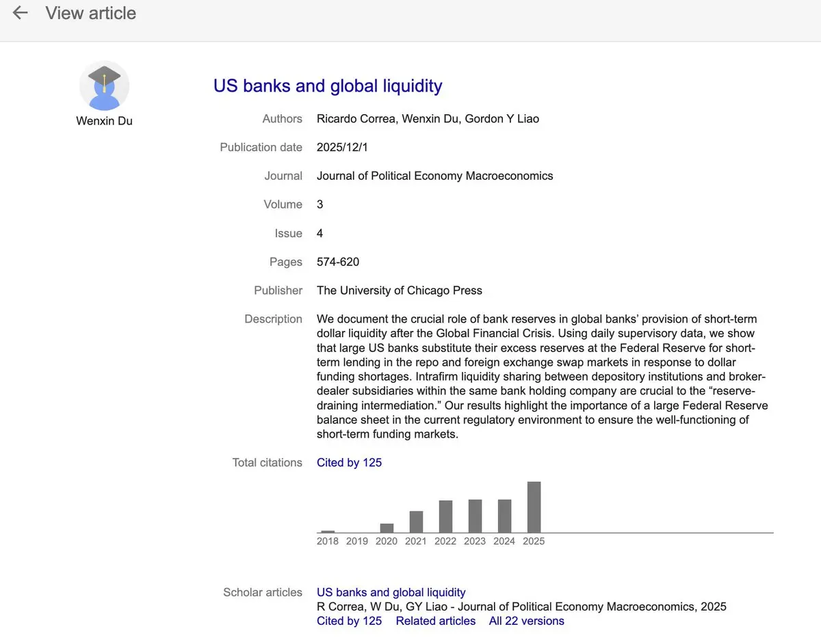Open the large article title heading link
821x644 pixels.
point(328,86)
